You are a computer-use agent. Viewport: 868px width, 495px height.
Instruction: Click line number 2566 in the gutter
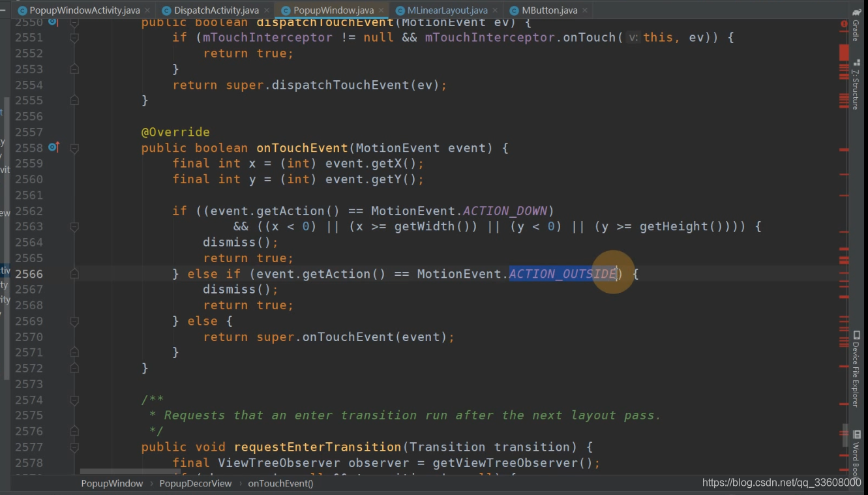click(x=29, y=274)
